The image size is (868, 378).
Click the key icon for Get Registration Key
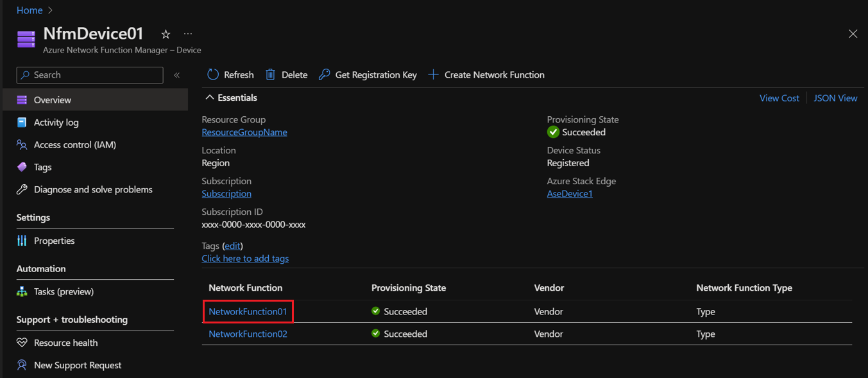(323, 74)
